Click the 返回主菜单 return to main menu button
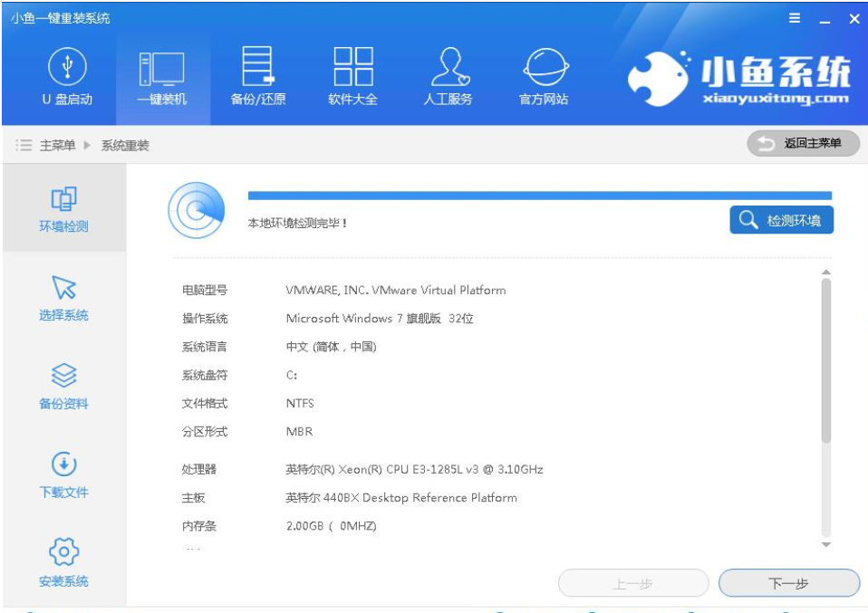 pyautogui.click(x=804, y=144)
